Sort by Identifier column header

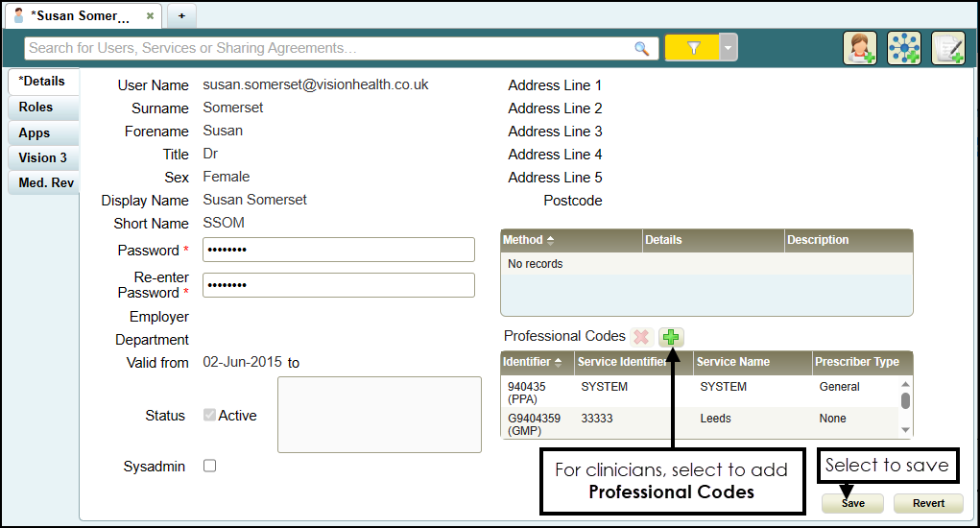coord(538,362)
